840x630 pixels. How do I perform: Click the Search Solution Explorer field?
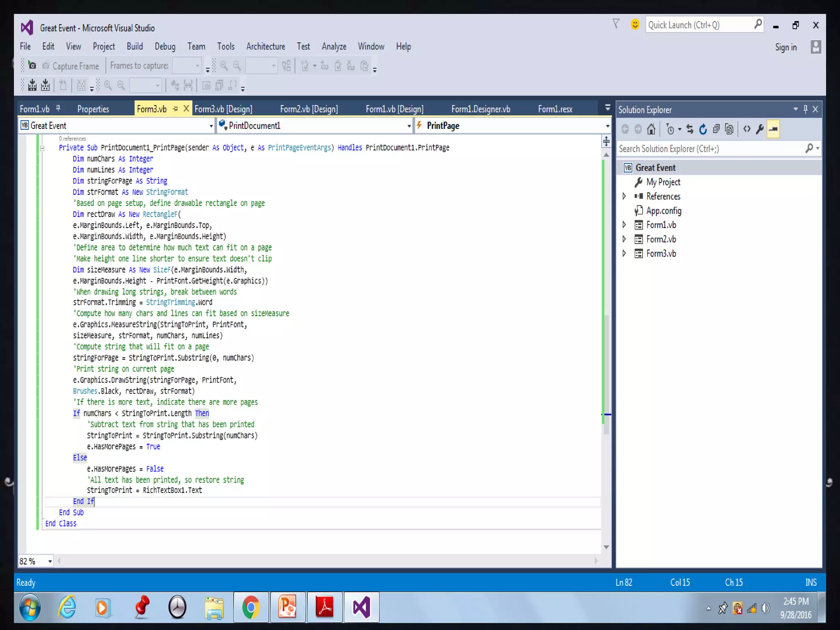tap(710, 148)
